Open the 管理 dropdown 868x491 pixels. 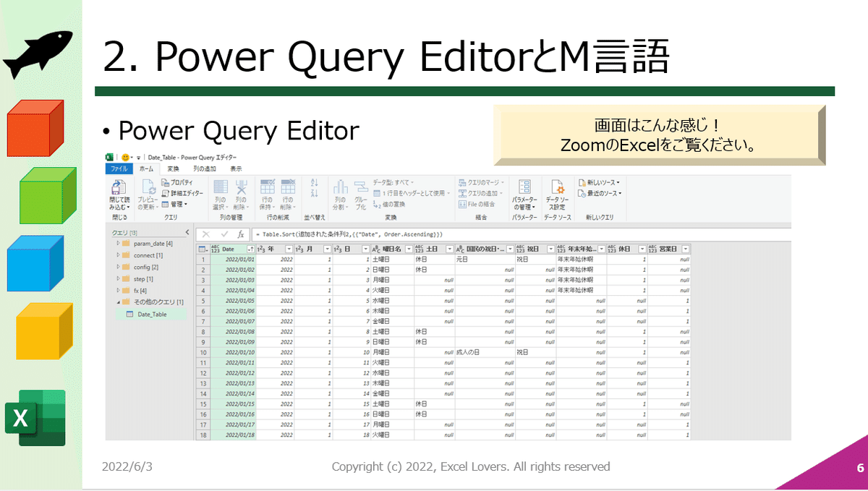click(x=174, y=204)
